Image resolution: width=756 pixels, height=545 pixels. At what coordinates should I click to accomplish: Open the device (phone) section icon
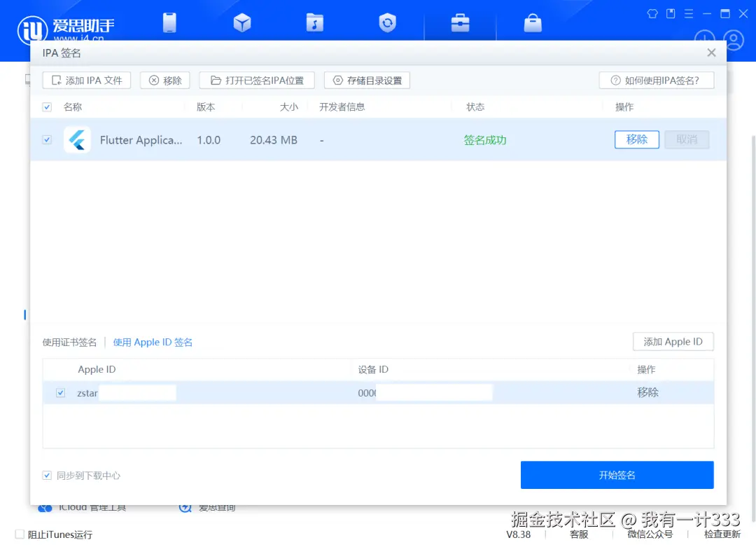[x=169, y=22]
